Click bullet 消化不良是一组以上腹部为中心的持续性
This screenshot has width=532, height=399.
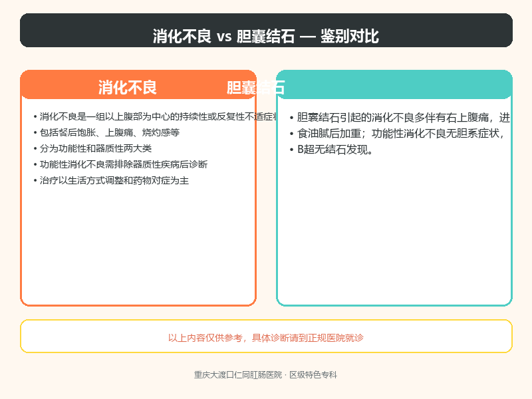coord(156,117)
